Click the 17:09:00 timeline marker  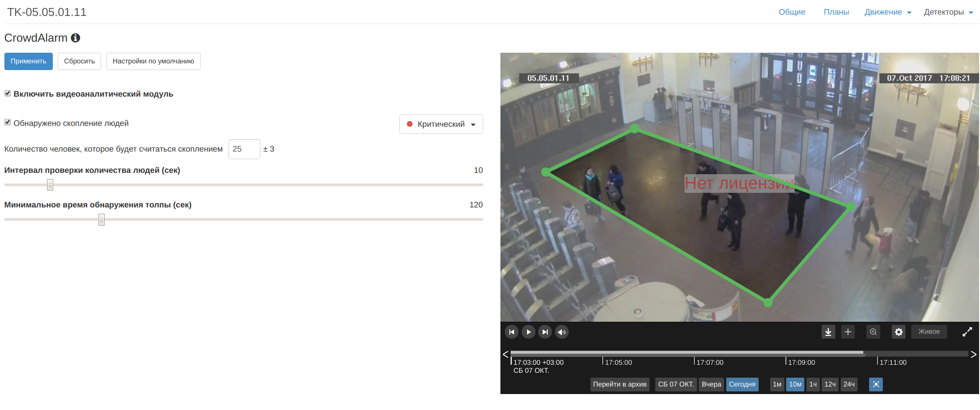coord(801,363)
